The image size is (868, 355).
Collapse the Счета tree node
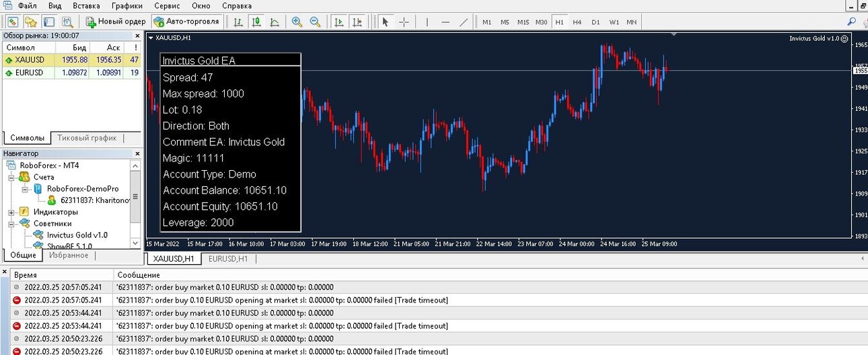(x=11, y=177)
